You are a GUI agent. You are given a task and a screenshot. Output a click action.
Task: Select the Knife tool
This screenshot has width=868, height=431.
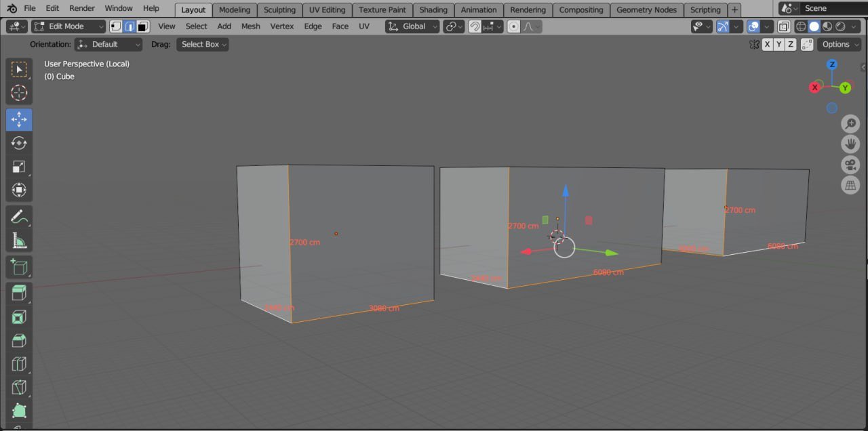pyautogui.click(x=19, y=388)
